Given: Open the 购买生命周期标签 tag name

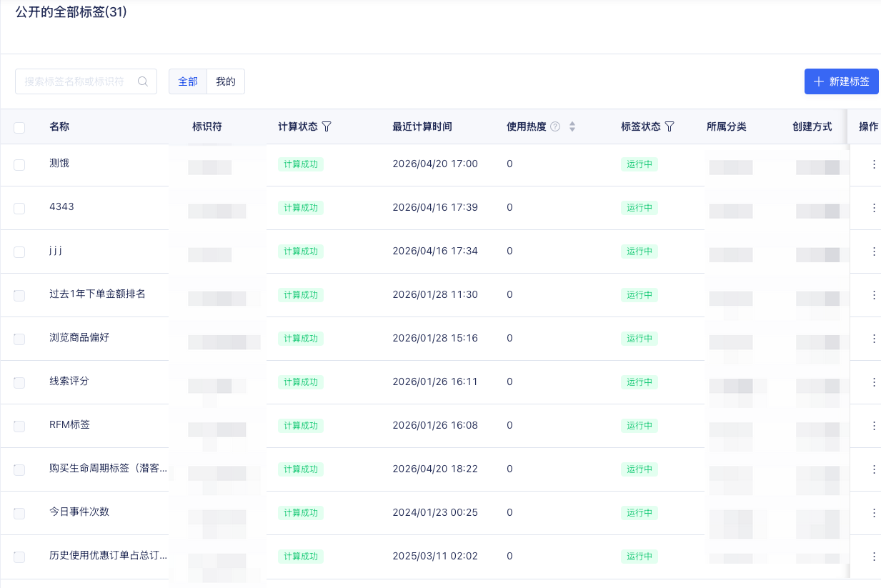Looking at the screenshot, I should click(x=109, y=469).
